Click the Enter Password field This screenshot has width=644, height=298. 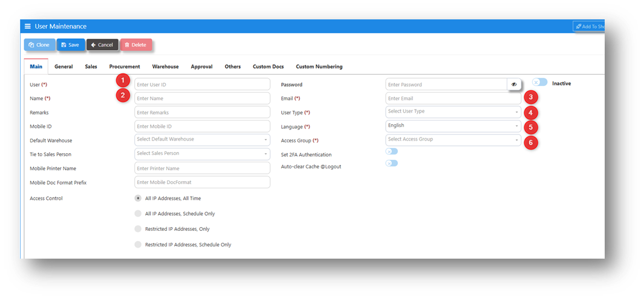(x=446, y=84)
